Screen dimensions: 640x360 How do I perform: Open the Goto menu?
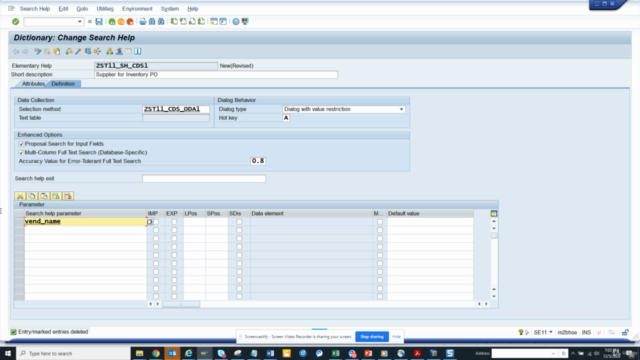pos(82,9)
